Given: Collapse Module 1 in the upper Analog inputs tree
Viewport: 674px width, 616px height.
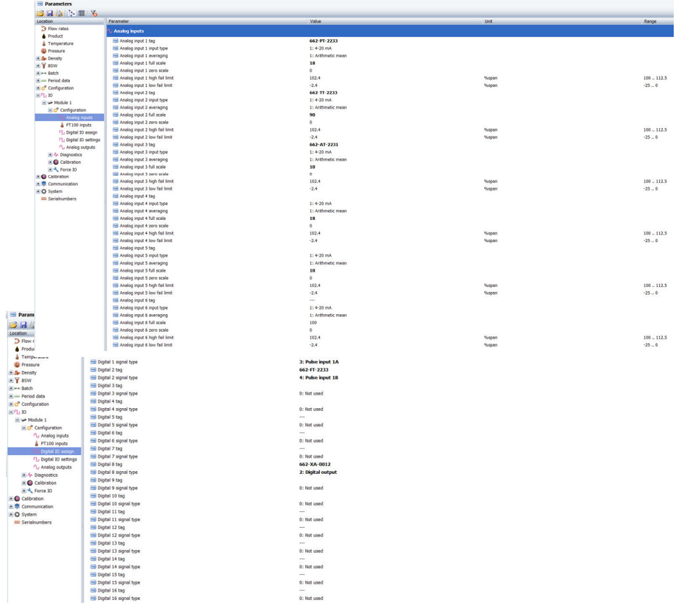Looking at the screenshot, I should point(44,103).
